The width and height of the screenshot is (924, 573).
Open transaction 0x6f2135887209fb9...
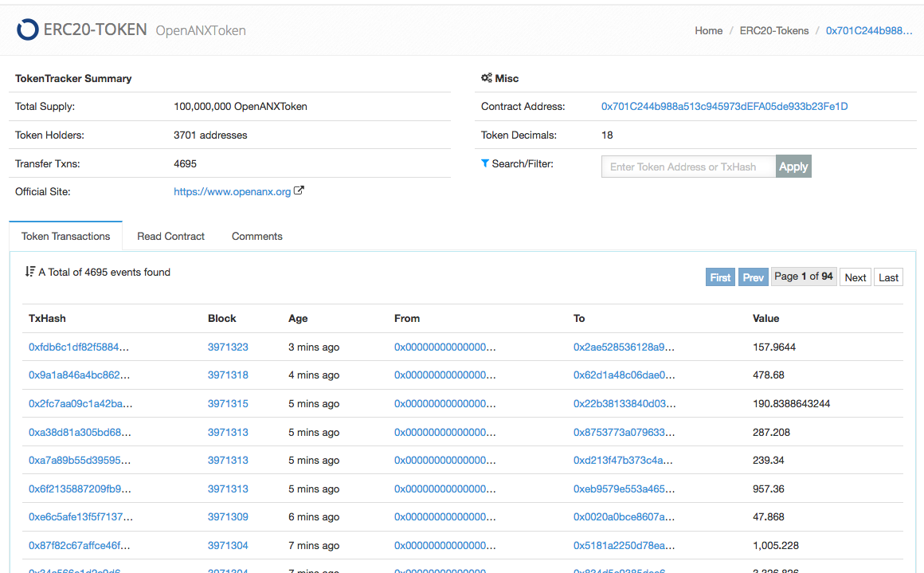[x=80, y=489]
